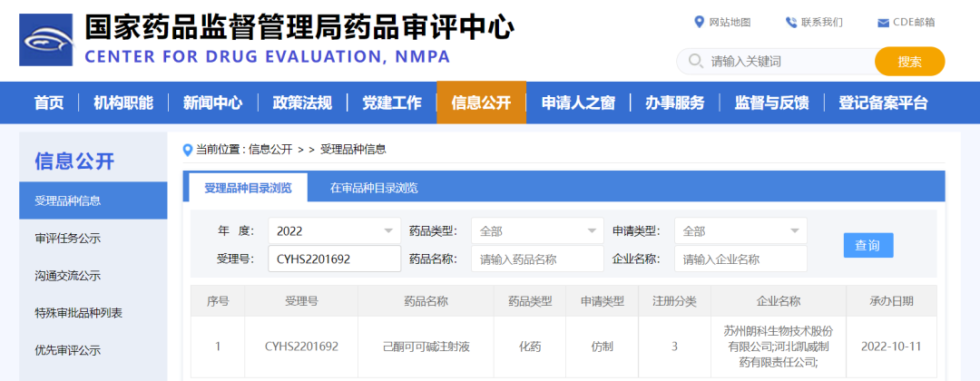Click the orange 搜索 button
The height and width of the screenshot is (381, 980).
(x=909, y=61)
